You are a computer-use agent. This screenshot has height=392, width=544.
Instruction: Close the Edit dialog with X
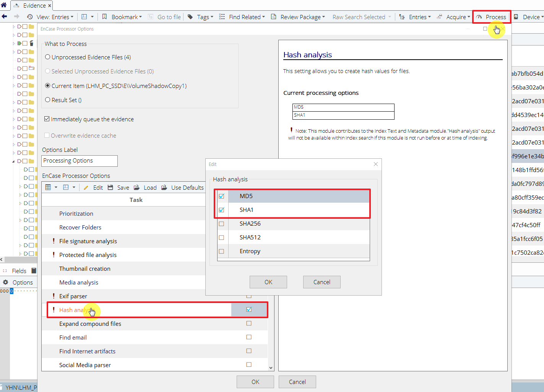[376, 164]
